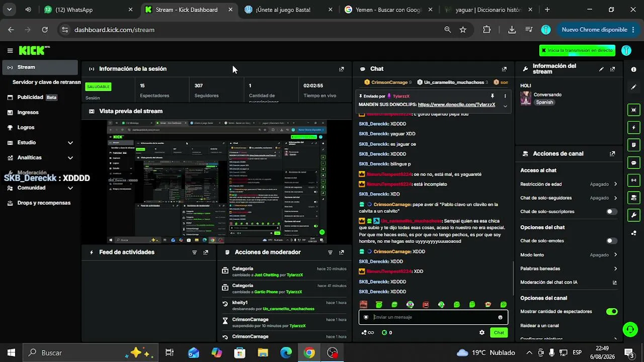Toggle the wrench widget icon in the right rail

click(x=633, y=215)
